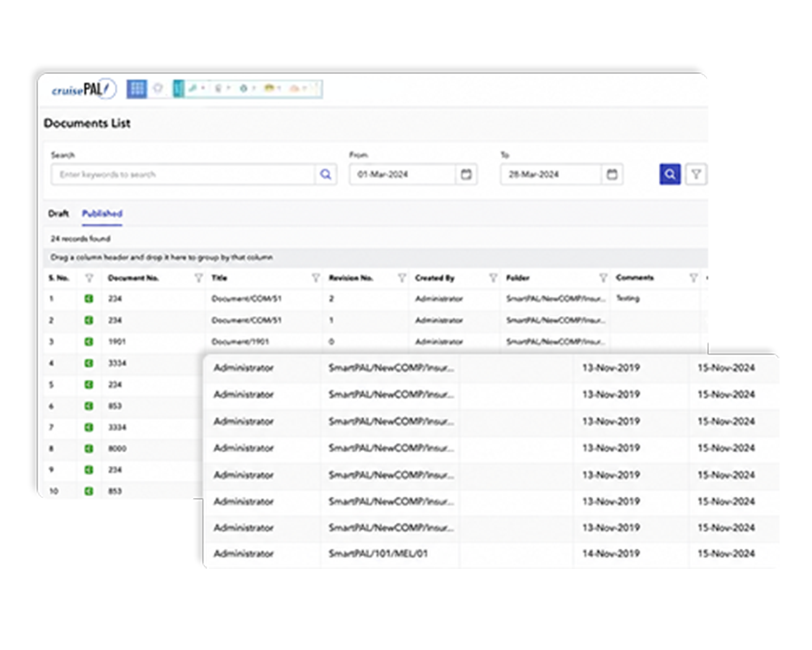Select the Published tab
The height and width of the screenshot is (650, 812).
[102, 213]
